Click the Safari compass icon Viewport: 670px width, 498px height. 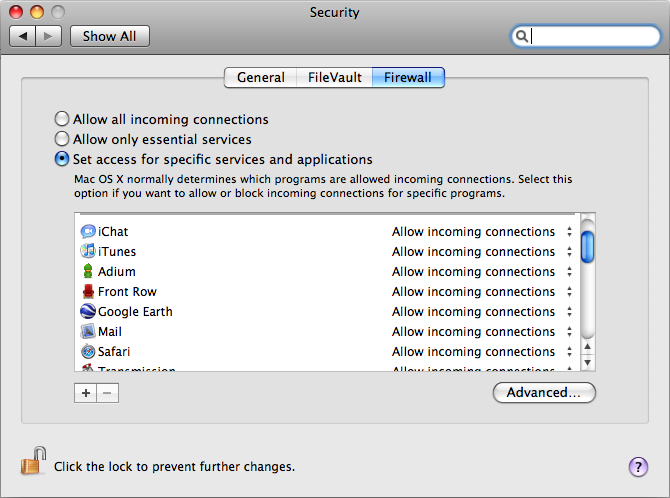point(88,351)
